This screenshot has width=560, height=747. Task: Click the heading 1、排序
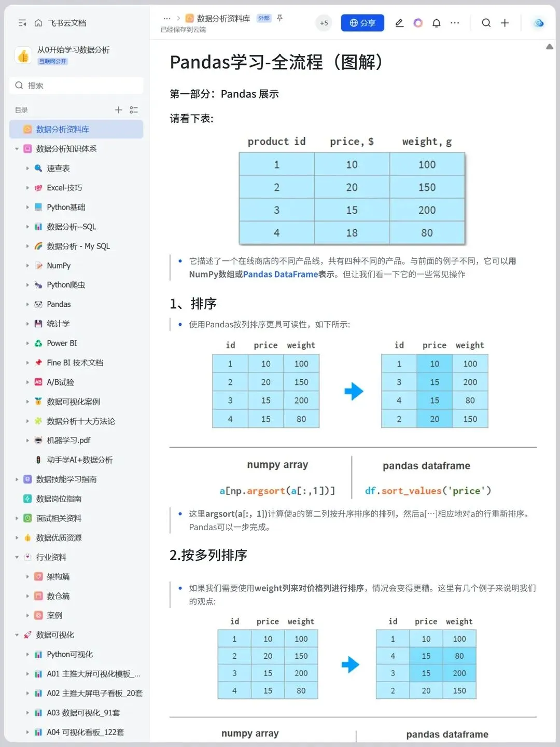point(193,303)
